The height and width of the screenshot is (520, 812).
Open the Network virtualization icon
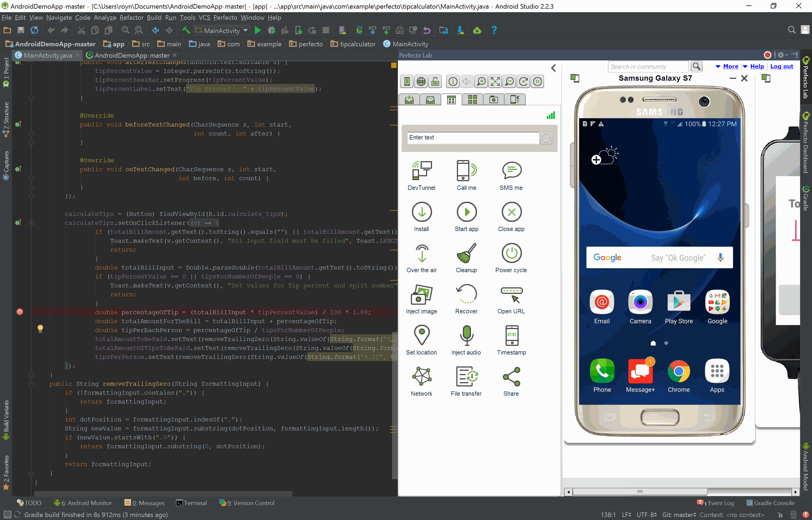[x=421, y=376]
